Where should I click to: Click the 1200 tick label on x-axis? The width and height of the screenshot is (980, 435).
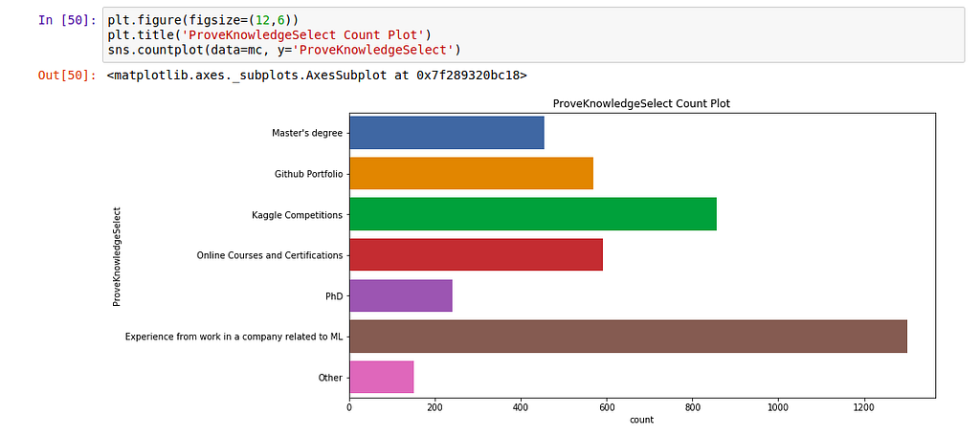(x=864, y=407)
